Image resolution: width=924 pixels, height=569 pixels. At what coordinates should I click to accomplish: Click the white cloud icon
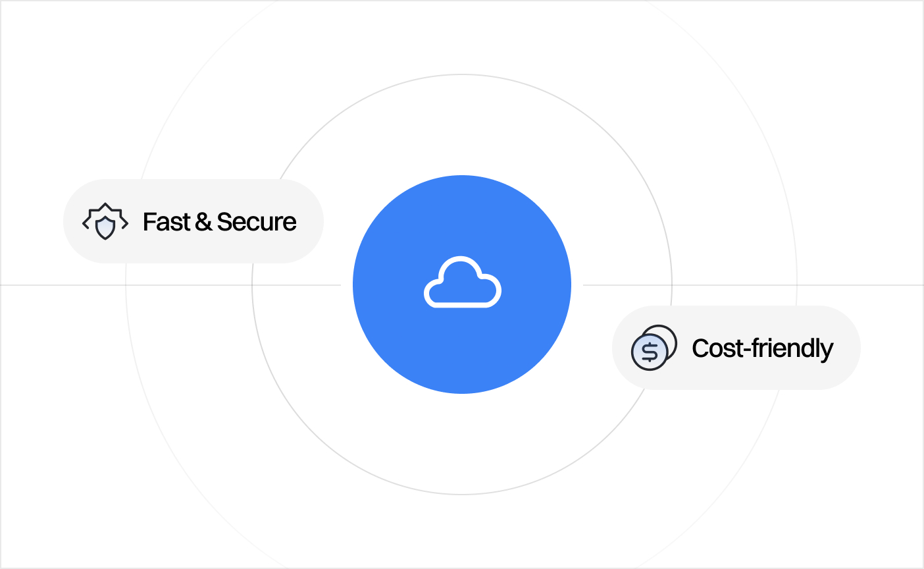pyautogui.click(x=462, y=283)
